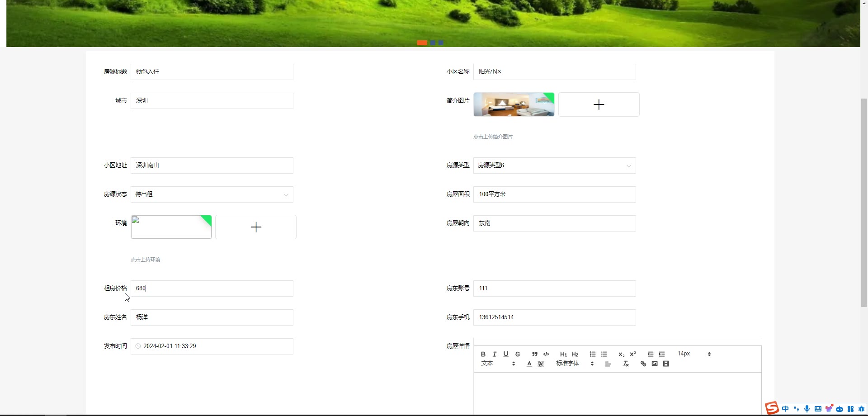The width and height of the screenshot is (868, 416).
Task: Click the plus button to upload 简介图片
Action: [x=599, y=104]
